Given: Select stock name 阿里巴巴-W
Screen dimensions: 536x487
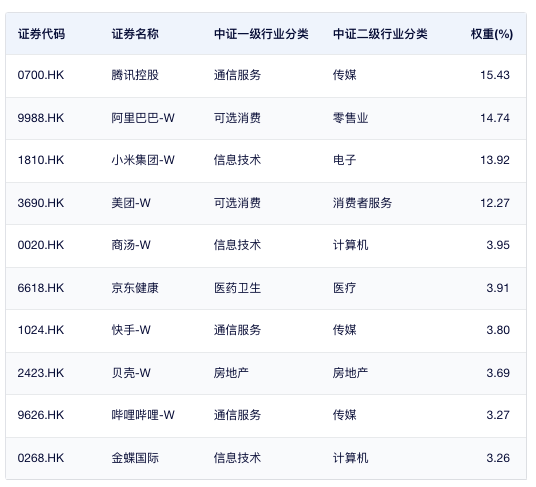Looking at the screenshot, I should click(x=143, y=118).
